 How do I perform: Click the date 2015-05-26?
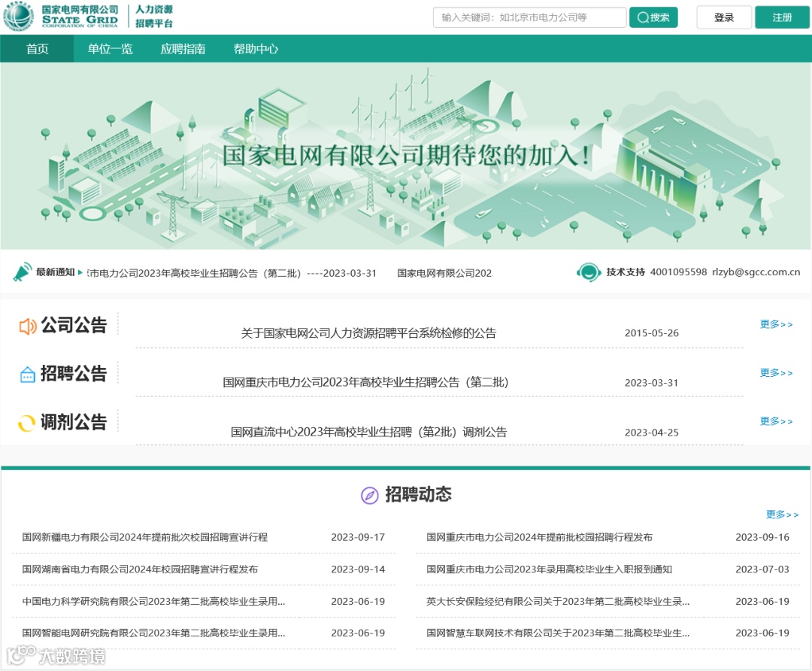651,333
